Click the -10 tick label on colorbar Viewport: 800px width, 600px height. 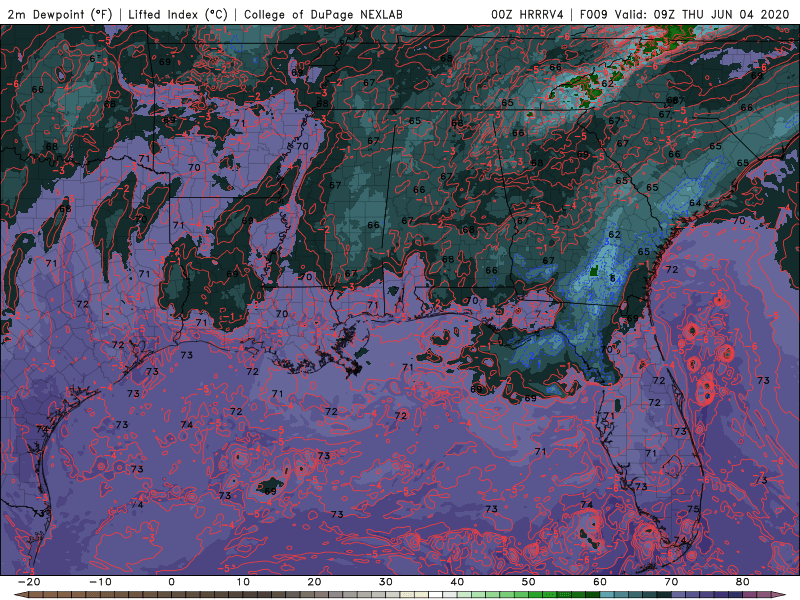point(99,582)
